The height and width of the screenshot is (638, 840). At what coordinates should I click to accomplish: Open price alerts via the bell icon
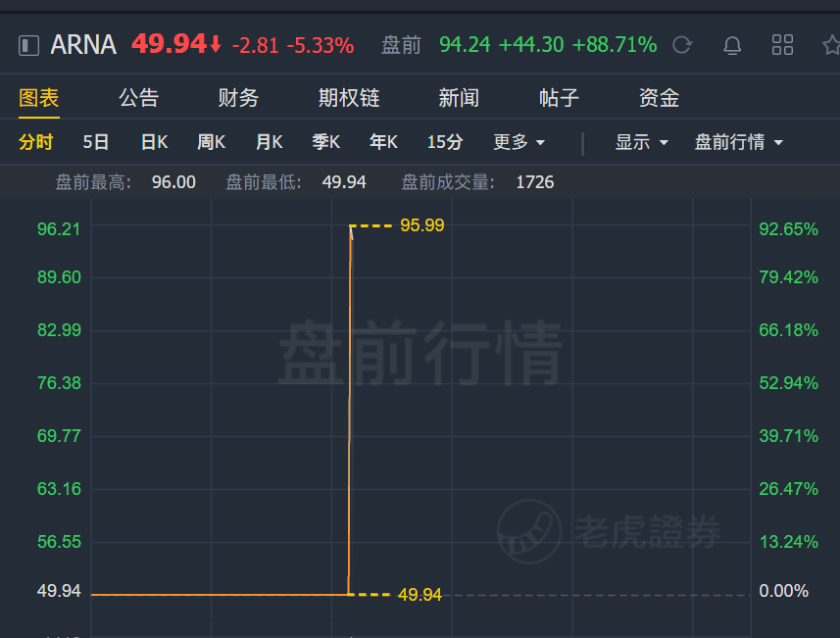coord(732,45)
